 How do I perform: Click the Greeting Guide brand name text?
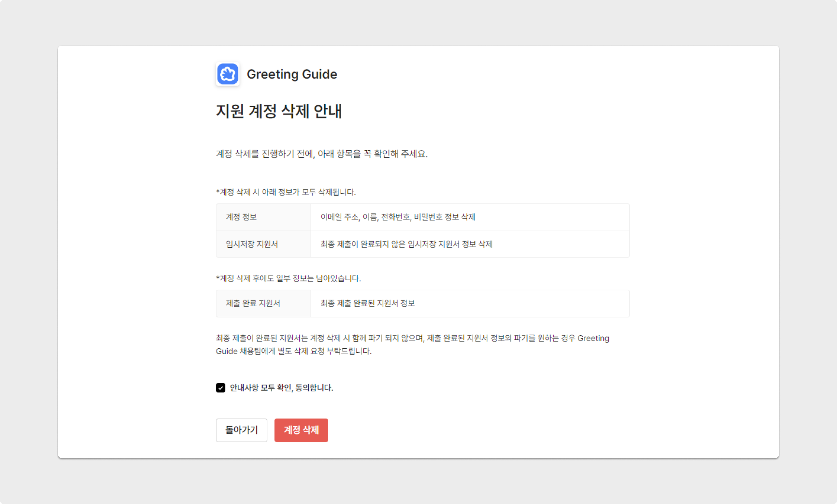292,74
